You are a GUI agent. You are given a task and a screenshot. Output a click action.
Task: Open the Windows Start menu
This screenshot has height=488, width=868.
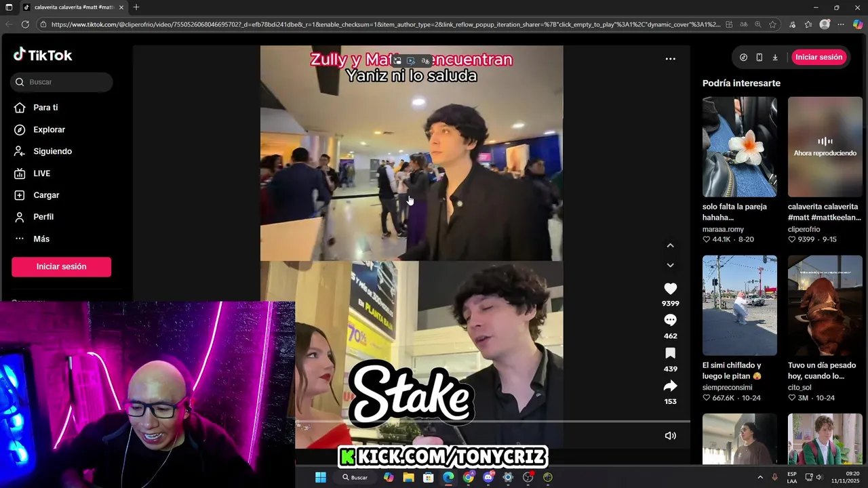coord(321,477)
